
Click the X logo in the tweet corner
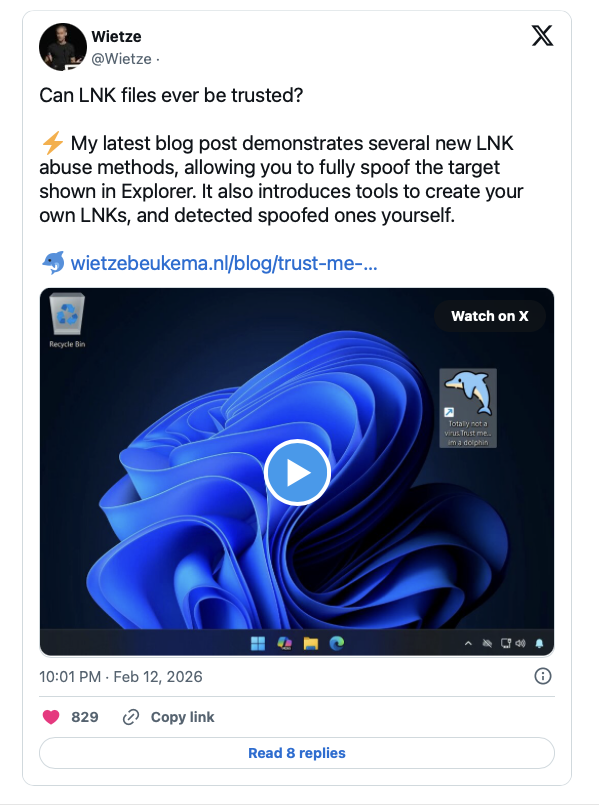[x=542, y=36]
